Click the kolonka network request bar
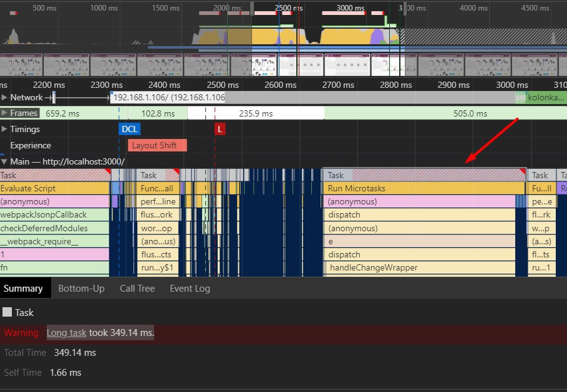 (x=545, y=97)
